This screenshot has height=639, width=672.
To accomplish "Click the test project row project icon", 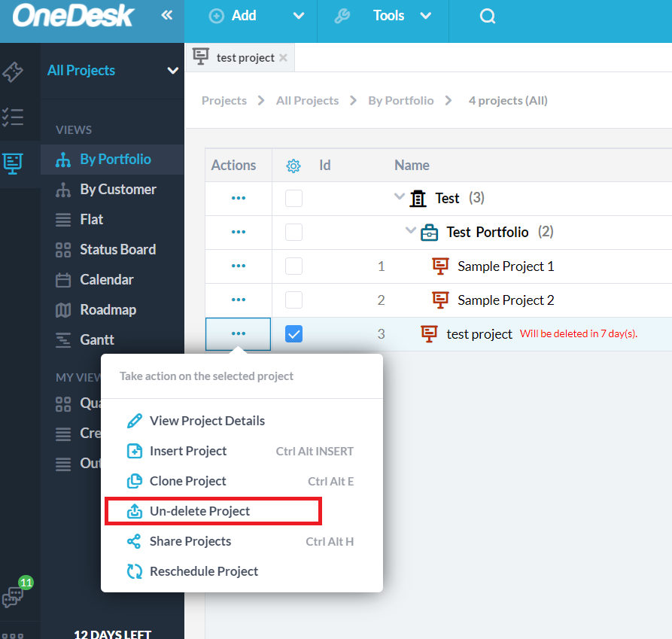I will (429, 334).
